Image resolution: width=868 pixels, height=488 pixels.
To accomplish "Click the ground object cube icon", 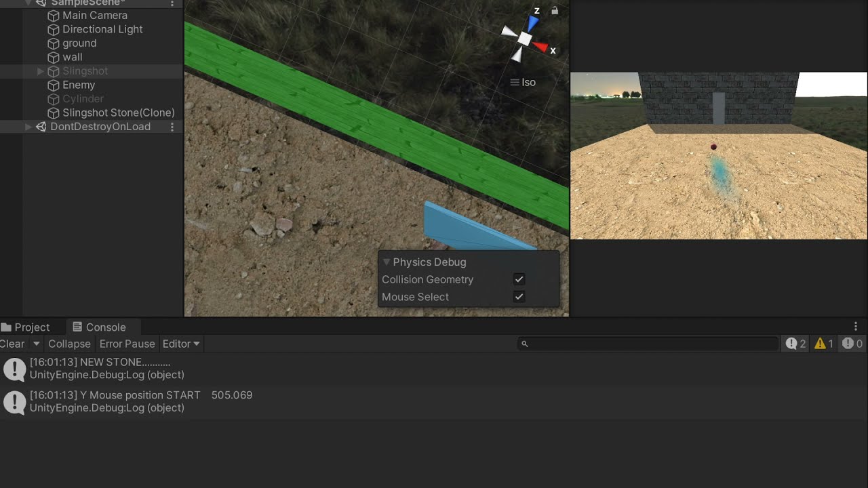I will pyautogui.click(x=54, y=43).
